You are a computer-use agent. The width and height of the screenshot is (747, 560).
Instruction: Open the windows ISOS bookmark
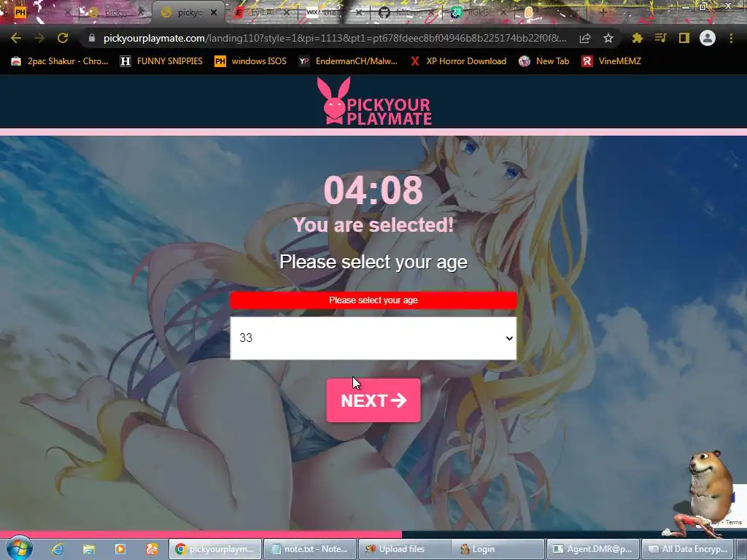tap(251, 61)
